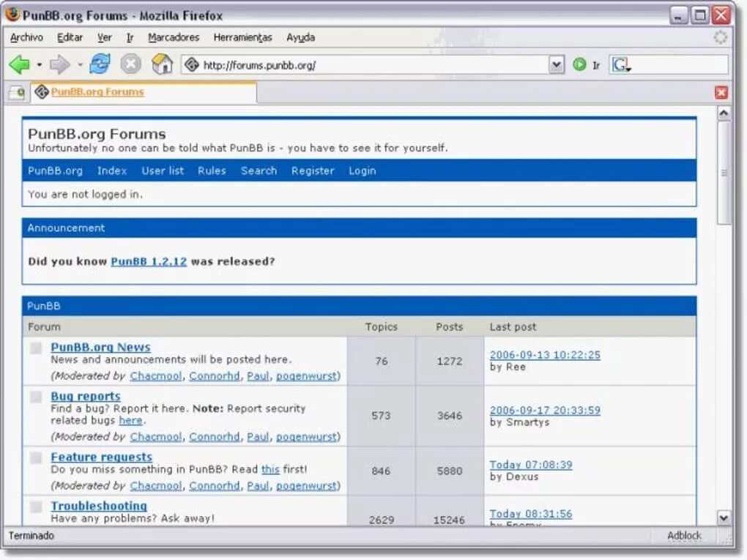Open moderator Connorhd in Bug reports row
This screenshot has height=560, width=747.
coord(215,437)
